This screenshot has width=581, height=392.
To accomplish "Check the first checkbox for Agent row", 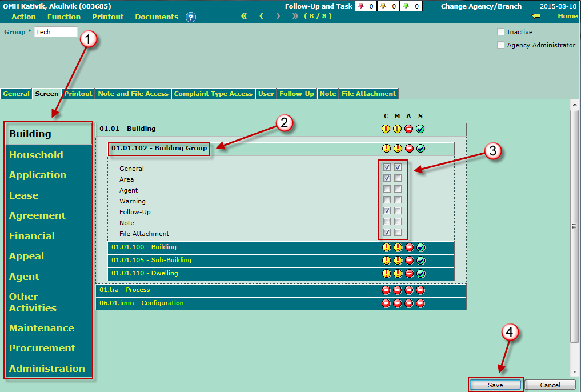I will coord(387,189).
